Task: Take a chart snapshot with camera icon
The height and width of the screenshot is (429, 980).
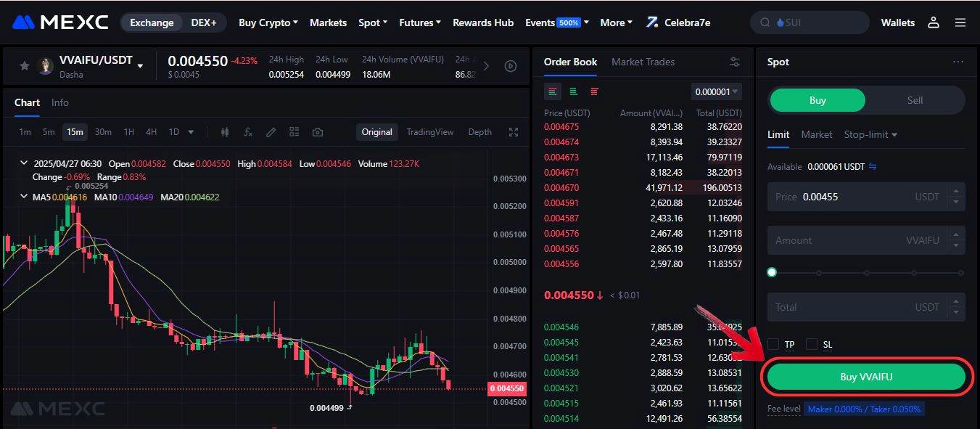Action: click(x=317, y=132)
